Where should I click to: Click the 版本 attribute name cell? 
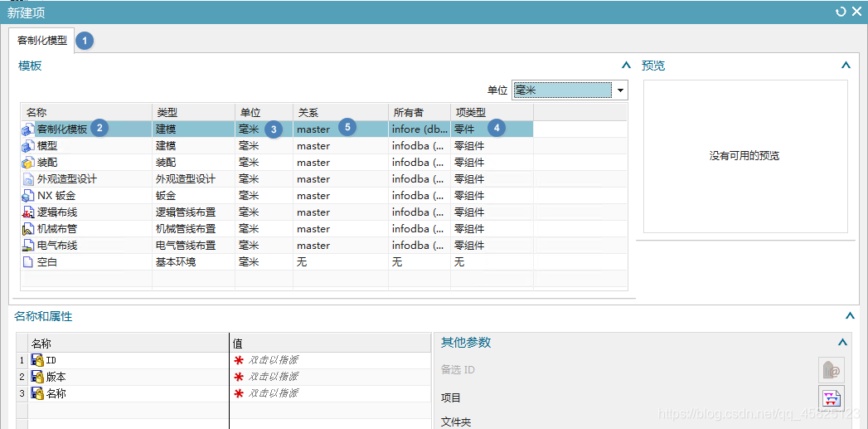tap(128, 377)
